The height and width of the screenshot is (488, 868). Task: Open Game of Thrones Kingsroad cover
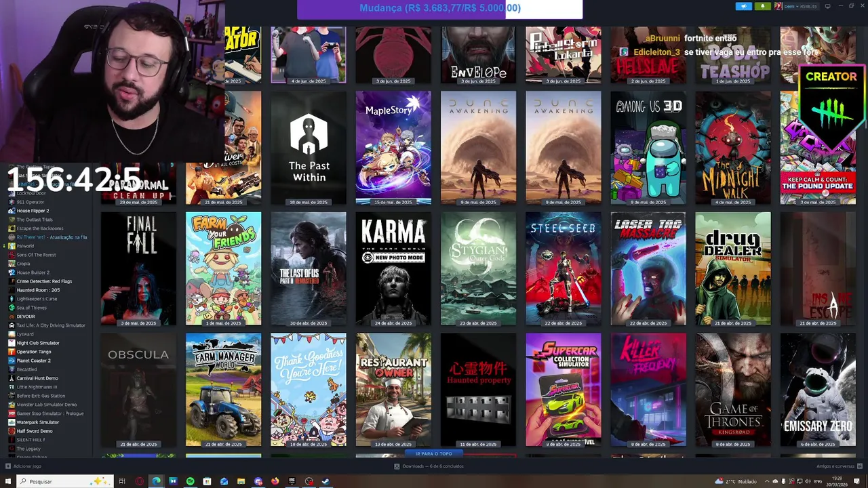[733, 390]
